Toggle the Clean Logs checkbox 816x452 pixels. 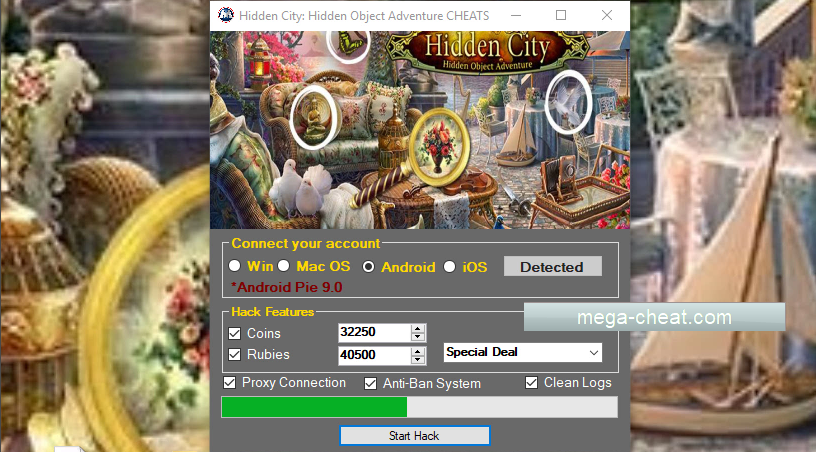pos(531,383)
